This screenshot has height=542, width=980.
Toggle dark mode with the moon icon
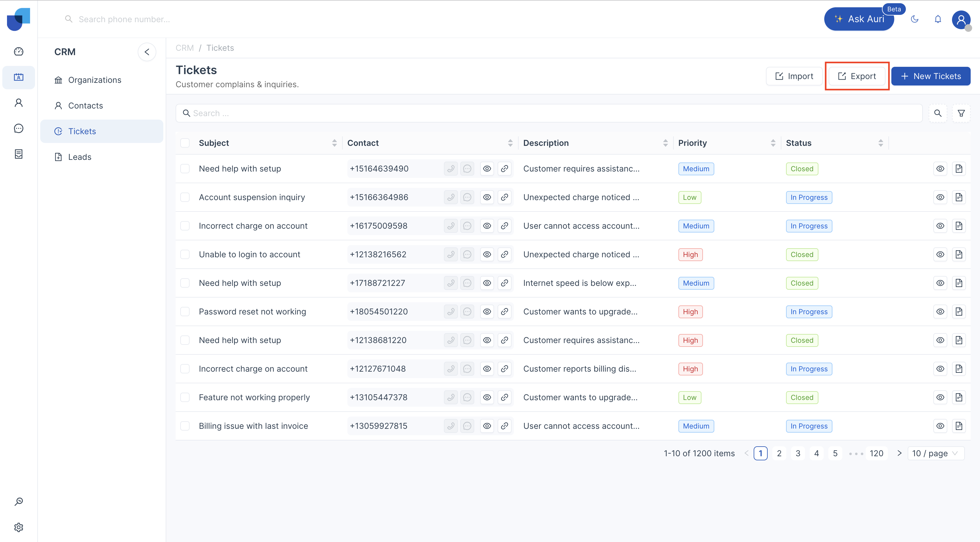point(915,19)
